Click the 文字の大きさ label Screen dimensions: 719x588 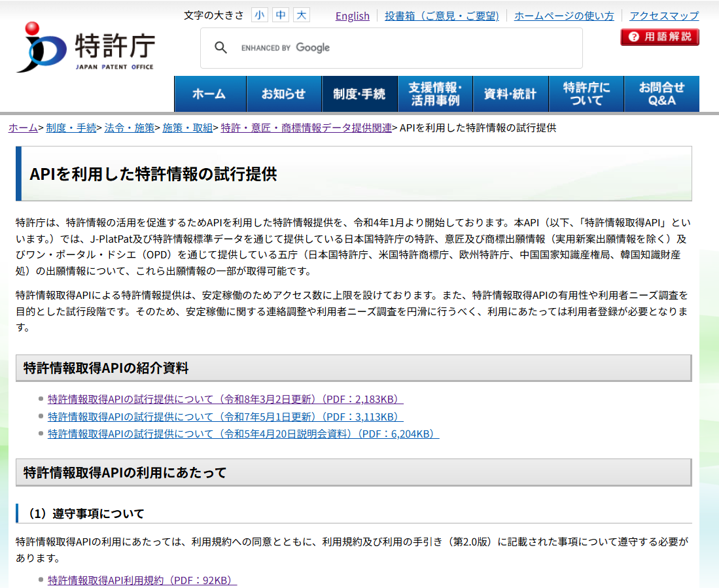pyautogui.click(x=214, y=16)
